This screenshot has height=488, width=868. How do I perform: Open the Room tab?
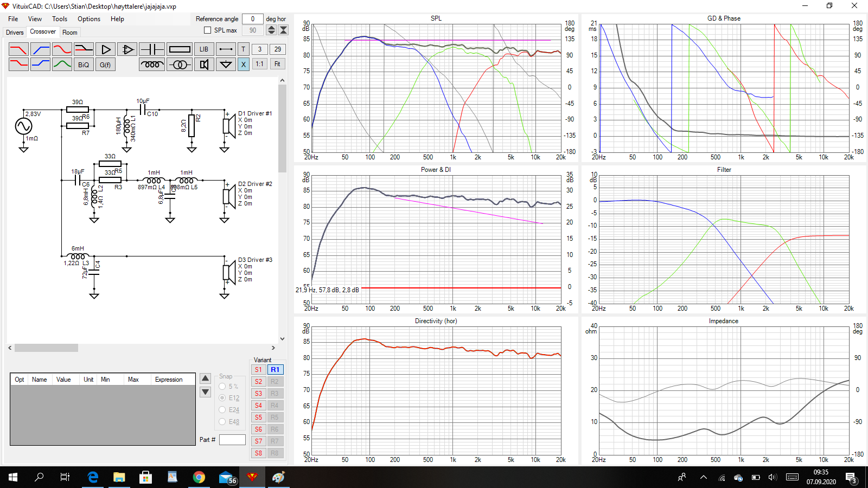[x=70, y=33]
